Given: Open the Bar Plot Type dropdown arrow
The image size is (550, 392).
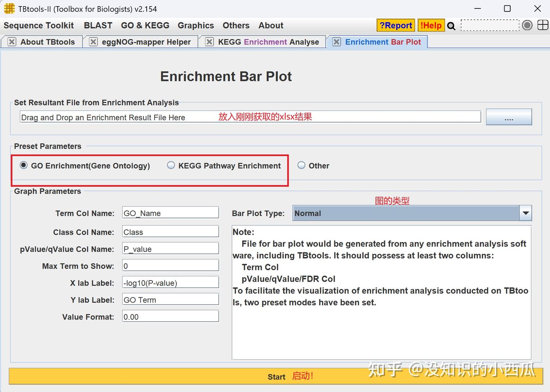Looking at the screenshot, I should click(526, 213).
